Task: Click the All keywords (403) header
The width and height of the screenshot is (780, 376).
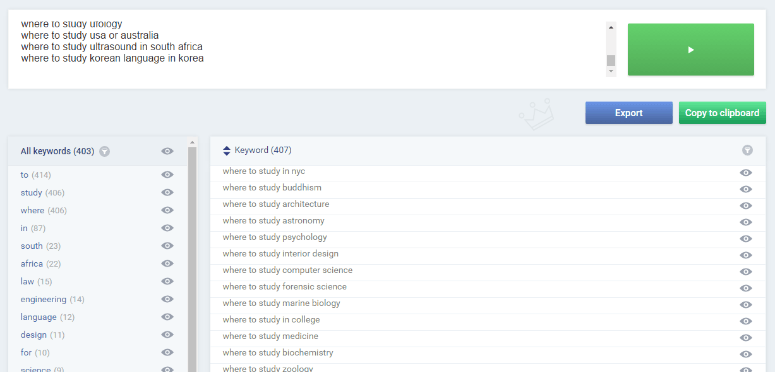Action: tap(57, 151)
